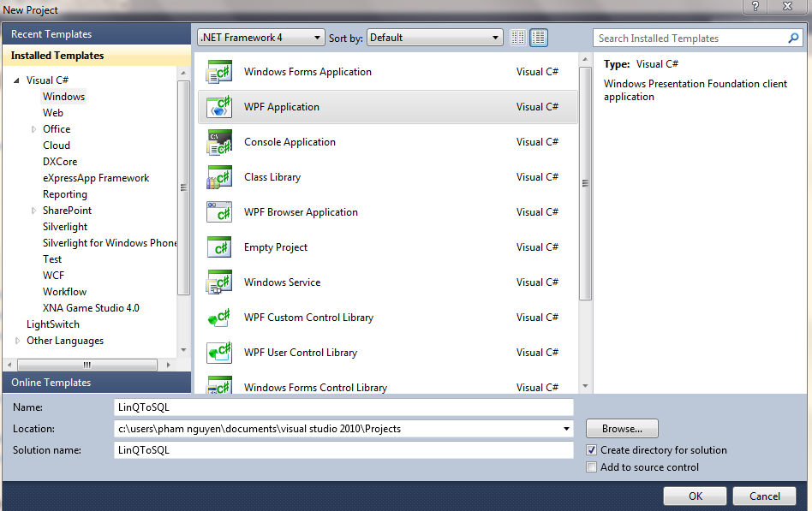Pick the WPF Browser Application icon
The width and height of the screenshot is (812, 511).
[x=220, y=212]
